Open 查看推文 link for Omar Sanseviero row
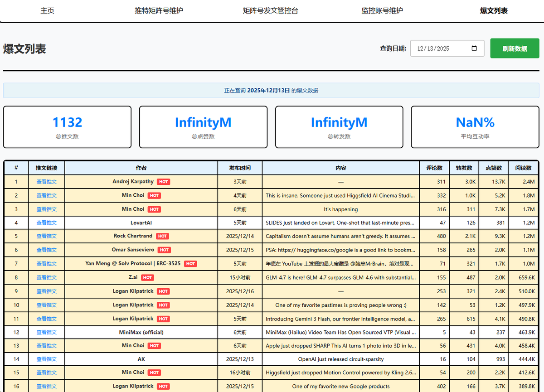The width and height of the screenshot is (544, 392). coord(47,250)
